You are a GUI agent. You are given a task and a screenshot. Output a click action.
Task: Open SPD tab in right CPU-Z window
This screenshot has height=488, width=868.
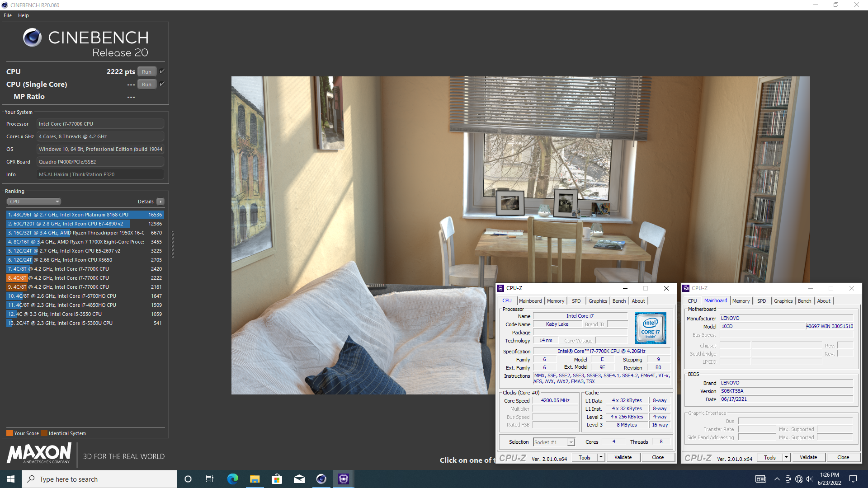pyautogui.click(x=762, y=301)
